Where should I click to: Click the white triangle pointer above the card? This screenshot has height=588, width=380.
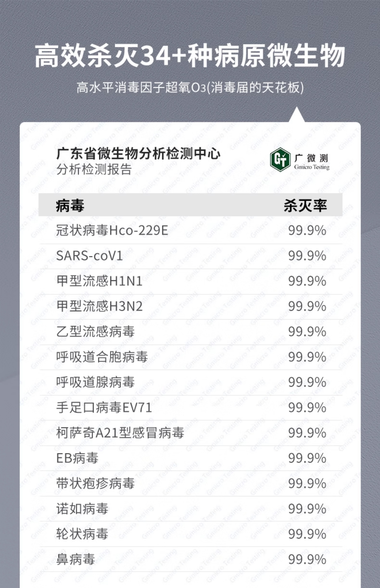pos(297,115)
